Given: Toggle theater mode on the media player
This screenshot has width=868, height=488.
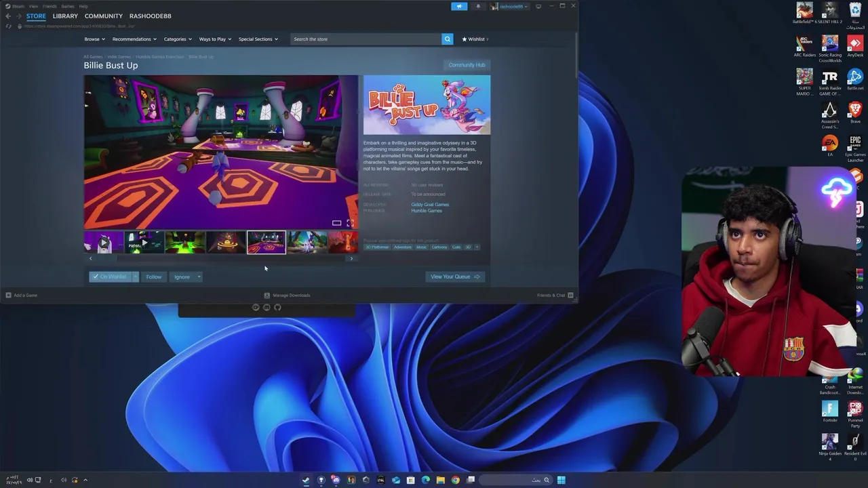Looking at the screenshot, I should click(x=336, y=222).
